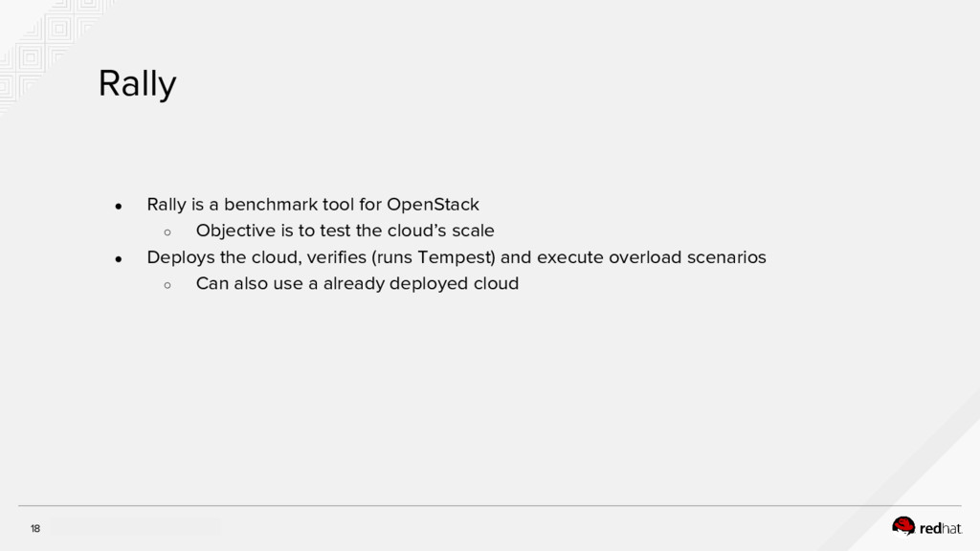Click the Red Hat fedora logo icon
This screenshot has width=980, height=551.
pos(903,525)
